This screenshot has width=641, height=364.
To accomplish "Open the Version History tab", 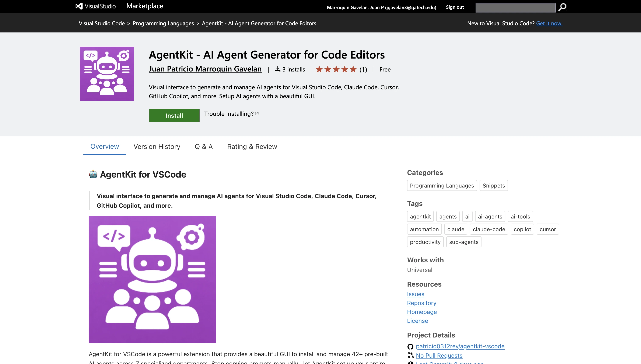I will coord(157,147).
